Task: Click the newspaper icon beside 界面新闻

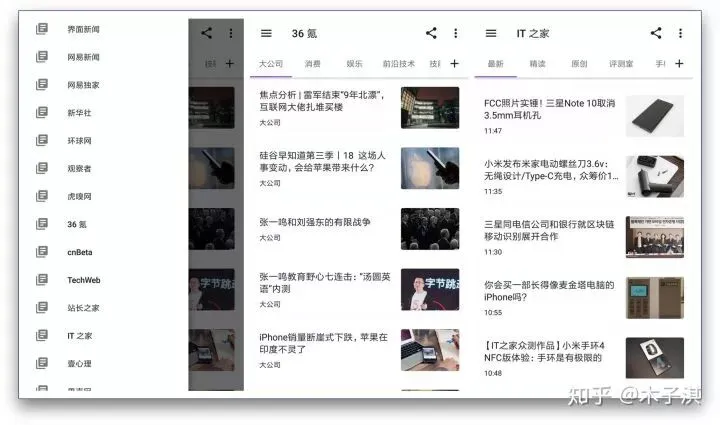Action: pyautogui.click(x=42, y=29)
